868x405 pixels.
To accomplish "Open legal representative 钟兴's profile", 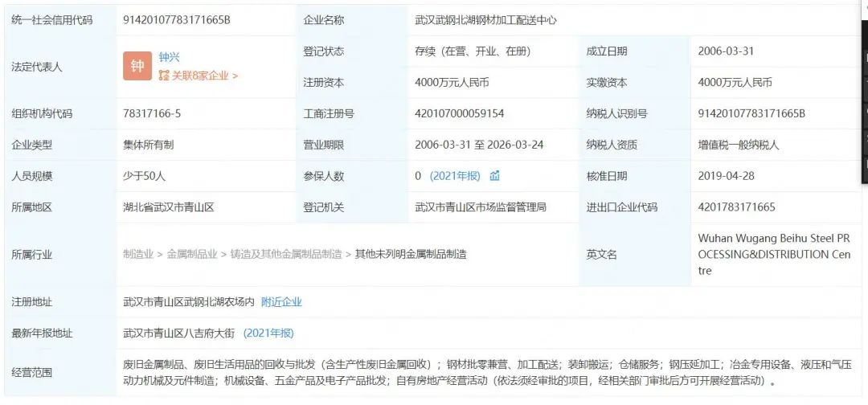I will click(169, 58).
